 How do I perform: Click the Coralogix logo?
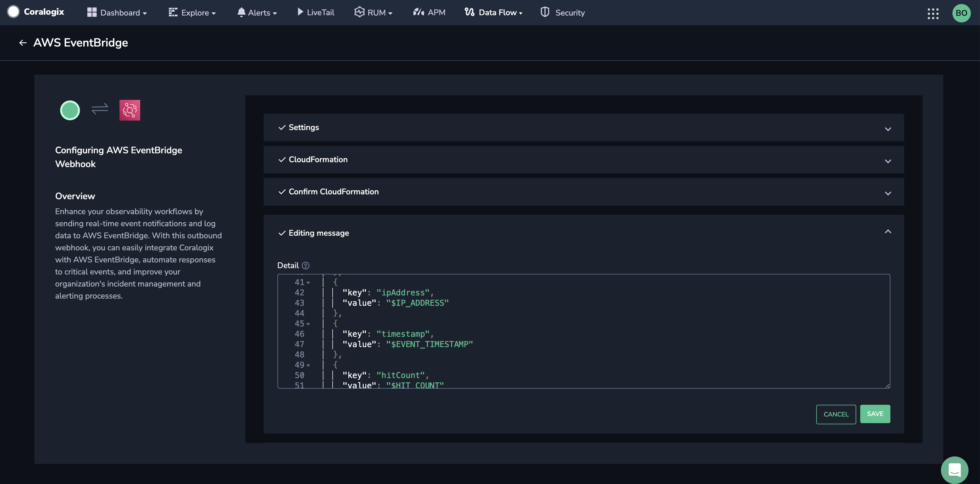[x=36, y=12]
